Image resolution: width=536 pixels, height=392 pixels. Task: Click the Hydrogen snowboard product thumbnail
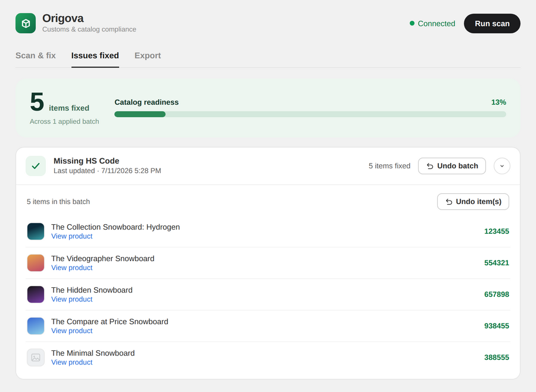click(36, 231)
